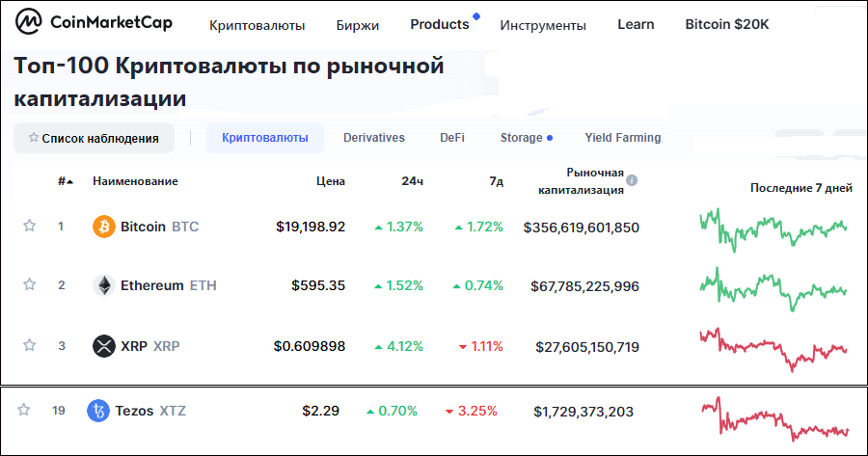This screenshot has width=868, height=456.
Task: Open the Список наблюдения watchlist
Action: click(94, 138)
